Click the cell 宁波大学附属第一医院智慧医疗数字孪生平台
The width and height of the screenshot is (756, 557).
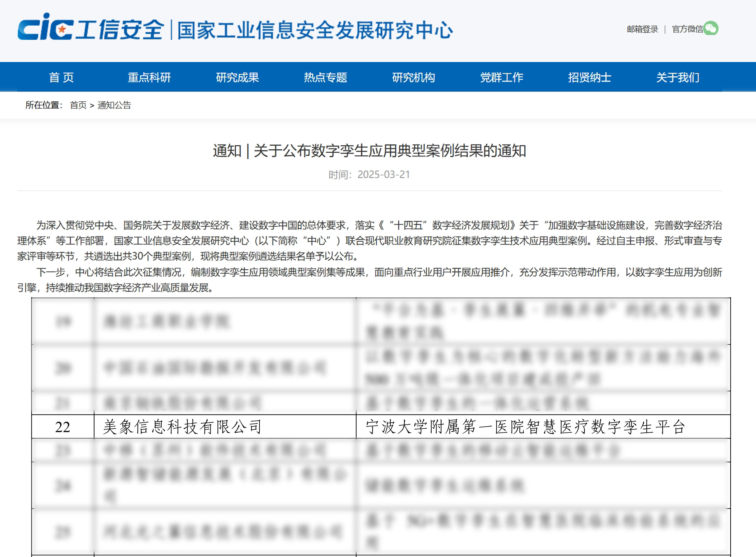(x=525, y=427)
